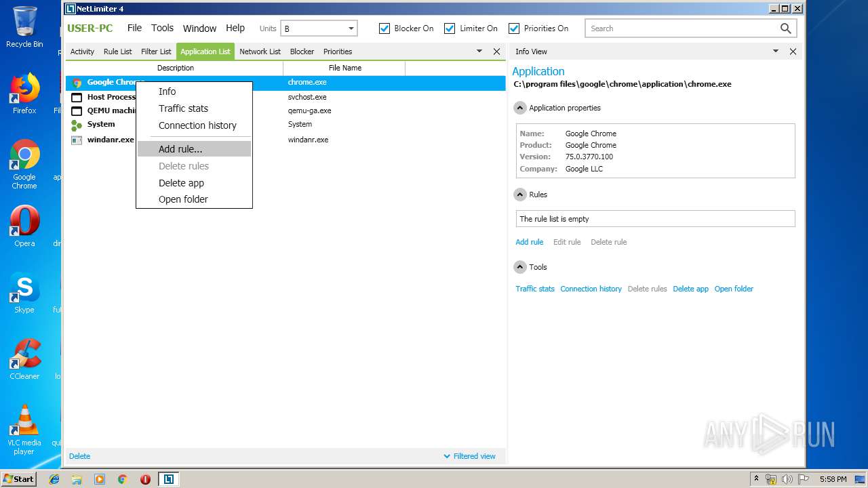Switch to the Activity tab

coord(82,52)
